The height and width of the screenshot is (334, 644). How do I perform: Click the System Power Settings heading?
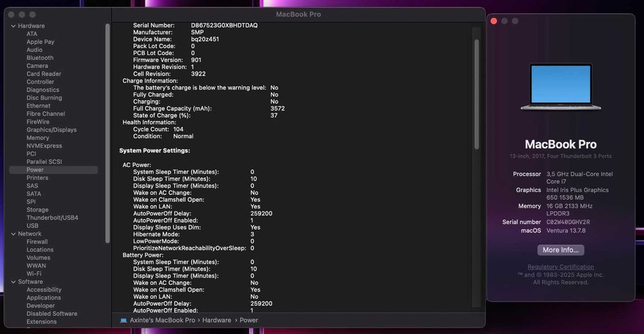click(x=155, y=151)
